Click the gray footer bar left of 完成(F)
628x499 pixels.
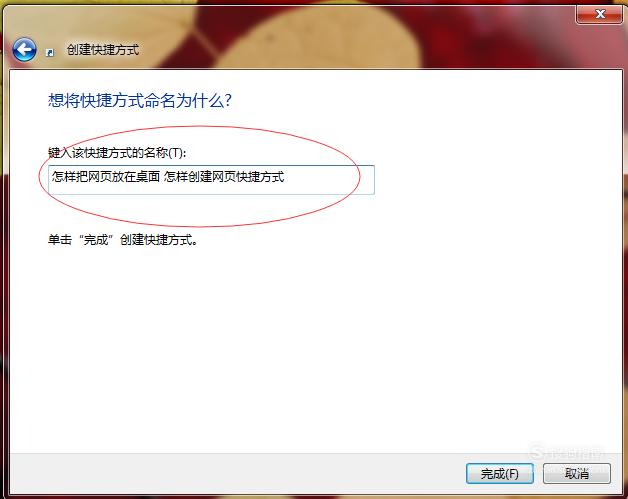[x=236, y=474]
